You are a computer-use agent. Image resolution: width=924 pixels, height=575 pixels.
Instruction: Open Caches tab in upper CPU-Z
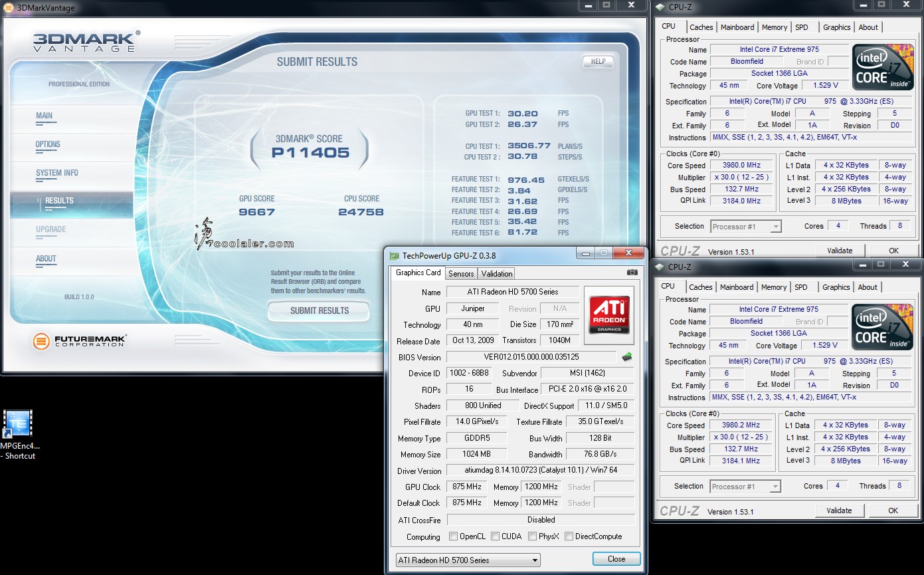click(x=701, y=27)
